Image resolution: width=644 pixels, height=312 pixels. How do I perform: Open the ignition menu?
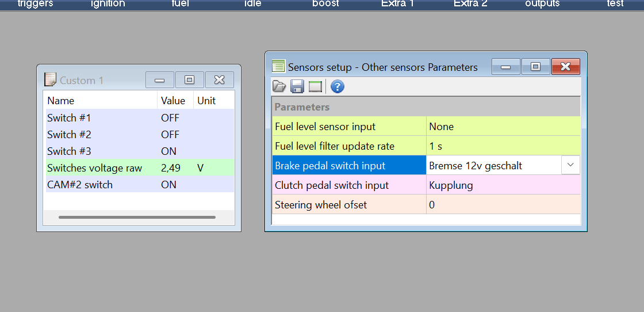(108, 4)
